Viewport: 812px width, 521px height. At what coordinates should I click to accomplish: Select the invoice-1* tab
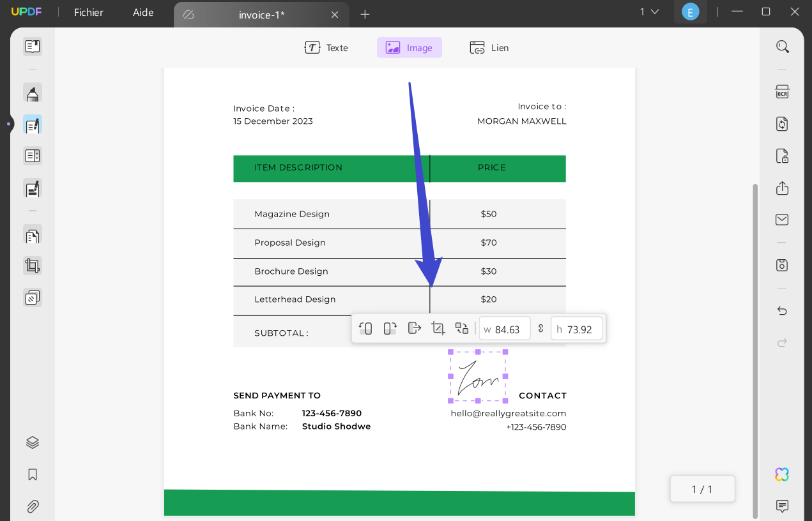[261, 14]
